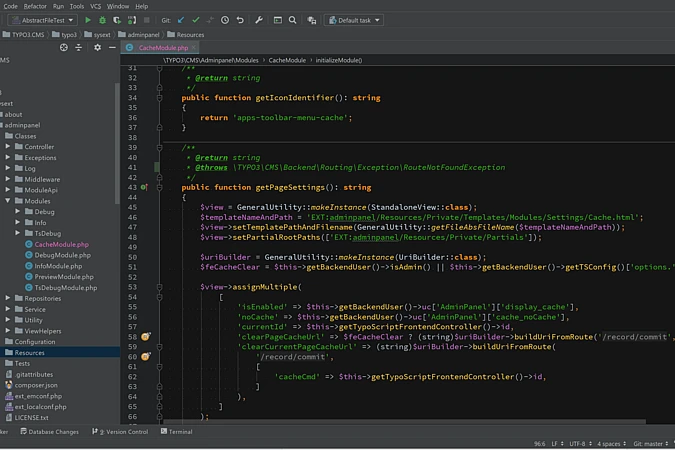
Task: Start debugging with the bug icon
Action: tap(103, 20)
